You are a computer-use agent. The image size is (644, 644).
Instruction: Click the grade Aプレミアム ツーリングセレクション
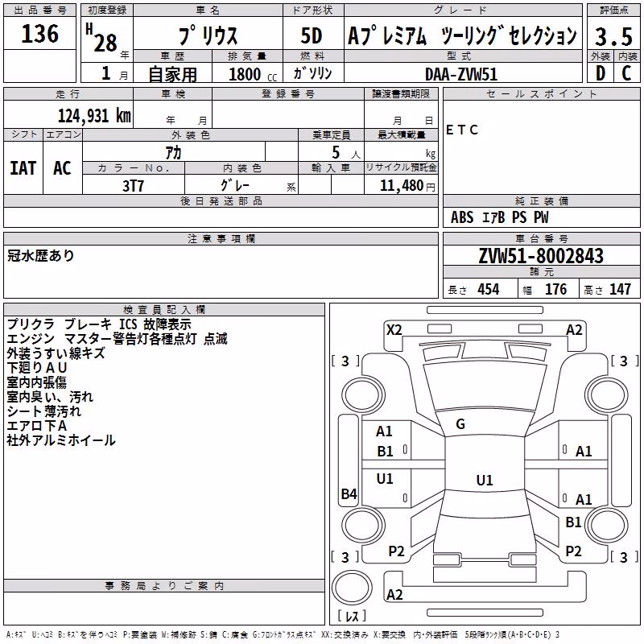[462, 35]
